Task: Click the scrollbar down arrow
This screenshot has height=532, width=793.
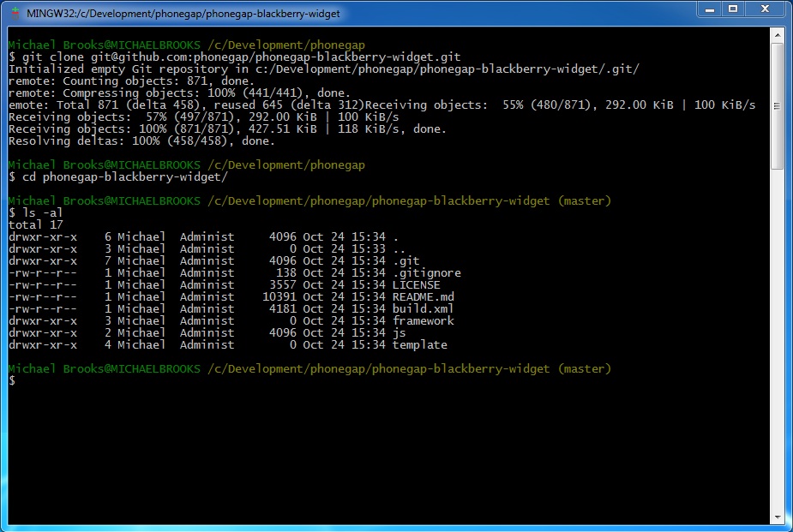Action: point(777,517)
